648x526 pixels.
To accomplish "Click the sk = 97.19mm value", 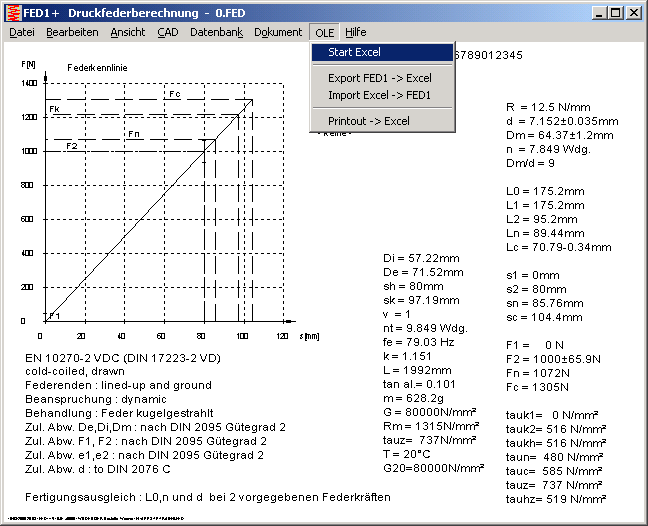I will (x=421, y=300).
